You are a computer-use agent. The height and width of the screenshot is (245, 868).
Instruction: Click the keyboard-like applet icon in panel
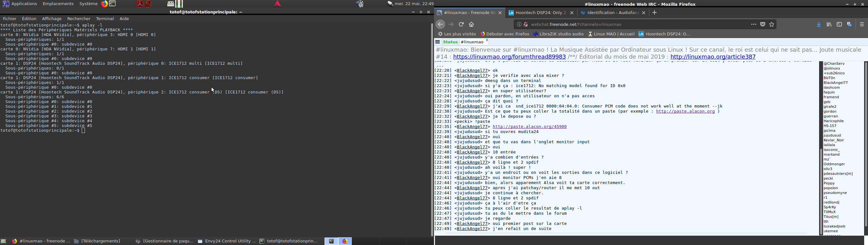(170, 4)
